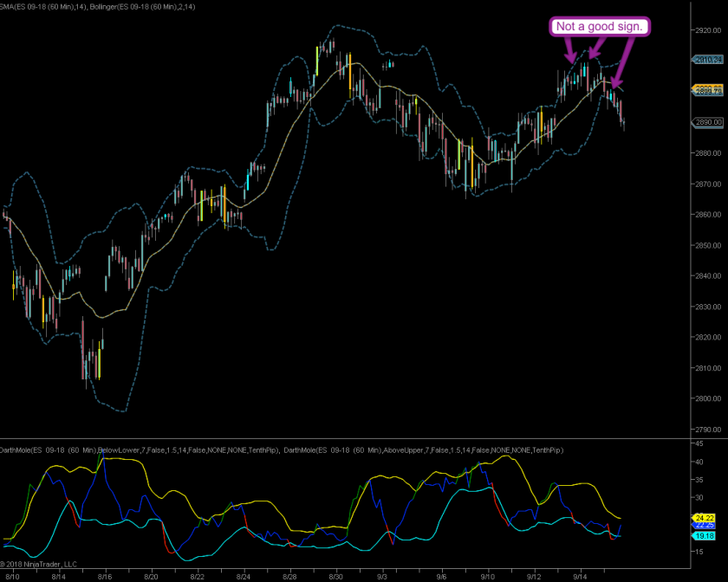Click the cyan 19.18 indicator value marker
Image resolution: width=728 pixels, height=582 pixels.
click(x=703, y=537)
